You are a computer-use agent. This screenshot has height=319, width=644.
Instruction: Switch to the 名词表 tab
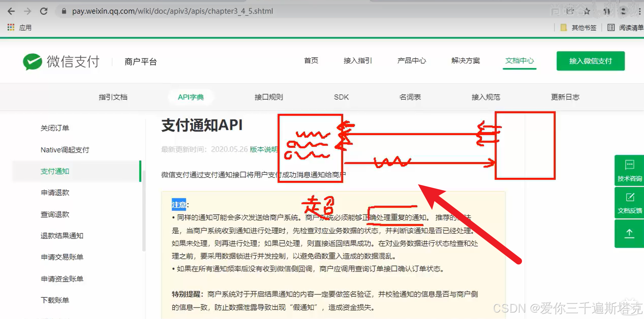point(410,97)
